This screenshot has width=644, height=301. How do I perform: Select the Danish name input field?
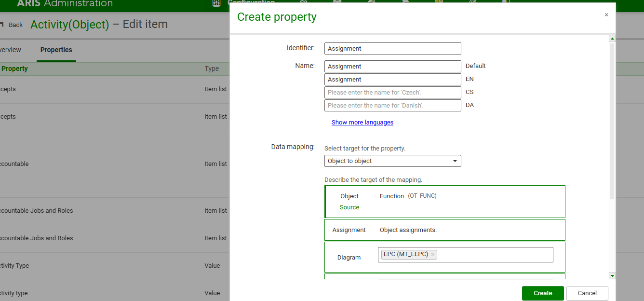392,105
